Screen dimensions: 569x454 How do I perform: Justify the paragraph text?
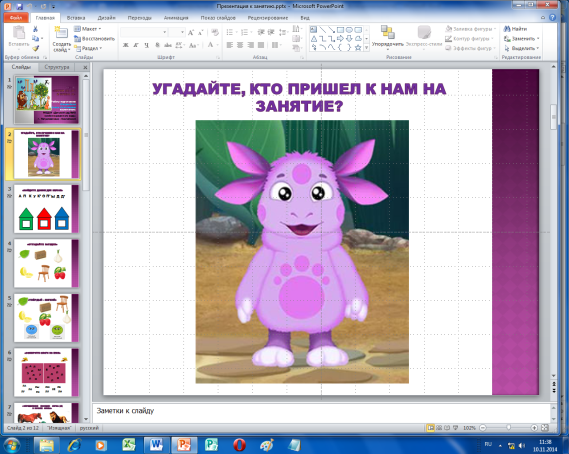[x=261, y=45]
